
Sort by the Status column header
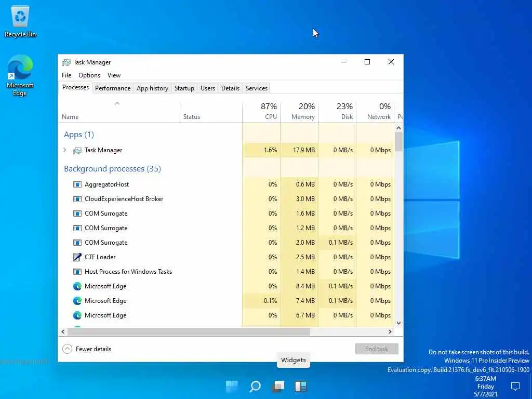pyautogui.click(x=211, y=112)
